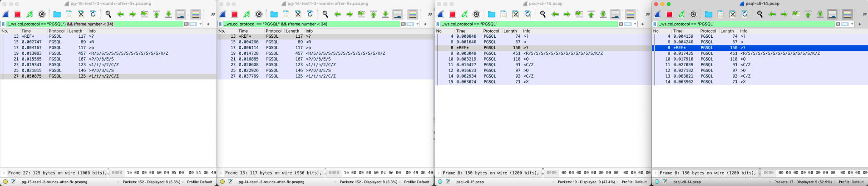
Task: Go to last packet in pg-14-test1 window
Action: (x=385, y=14)
